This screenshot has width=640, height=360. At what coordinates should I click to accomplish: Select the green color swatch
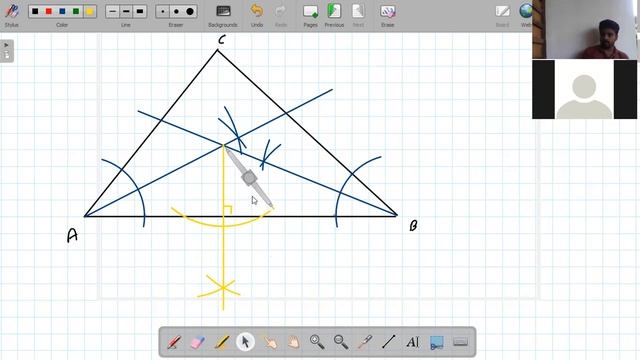[76, 11]
